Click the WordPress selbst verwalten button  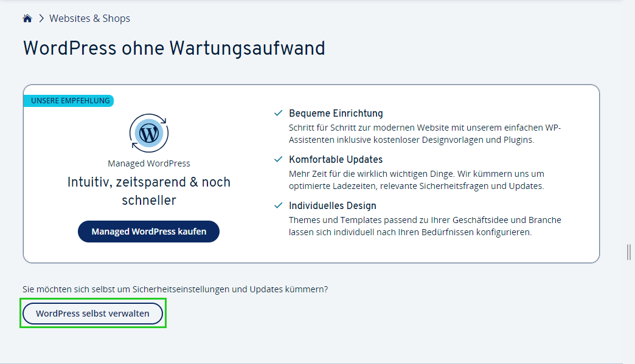pos(92,313)
